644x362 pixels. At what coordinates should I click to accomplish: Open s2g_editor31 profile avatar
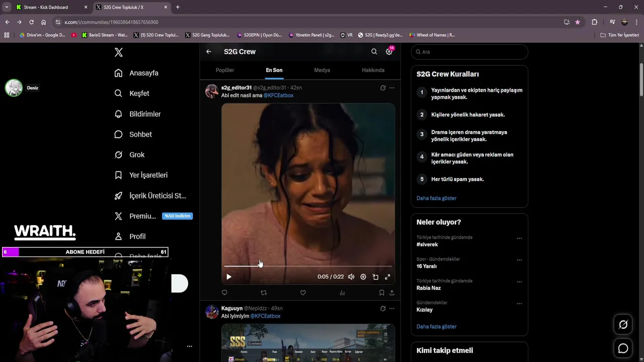[212, 91]
